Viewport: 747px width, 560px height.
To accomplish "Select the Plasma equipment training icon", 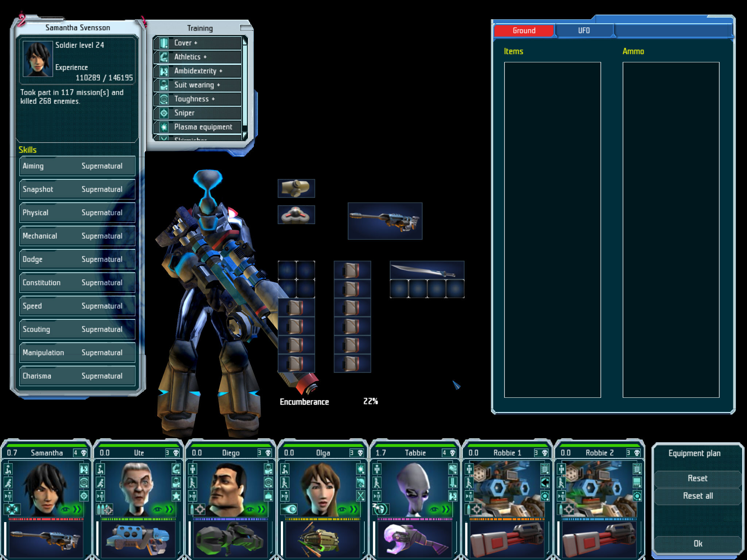I will pyautogui.click(x=165, y=126).
